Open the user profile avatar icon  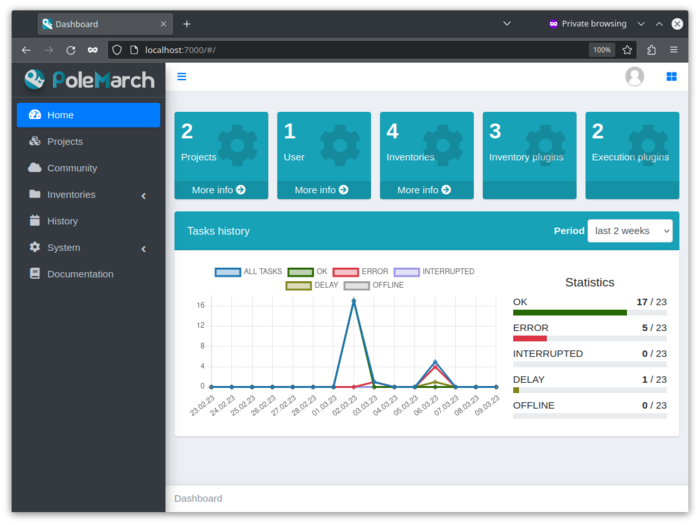coord(634,76)
